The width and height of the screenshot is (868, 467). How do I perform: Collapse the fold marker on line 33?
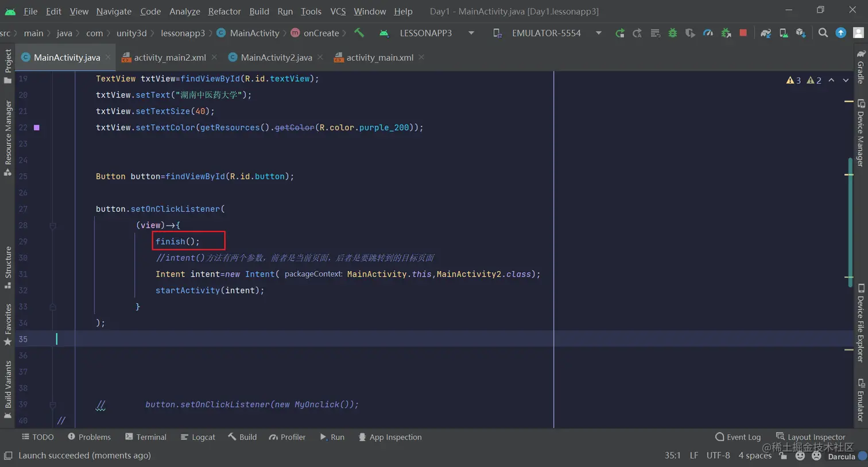(x=53, y=307)
